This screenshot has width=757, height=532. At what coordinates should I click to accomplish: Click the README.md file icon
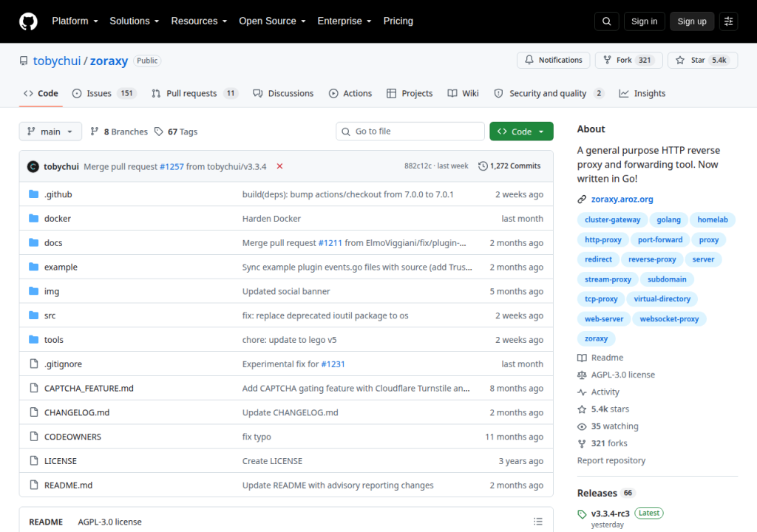point(34,485)
